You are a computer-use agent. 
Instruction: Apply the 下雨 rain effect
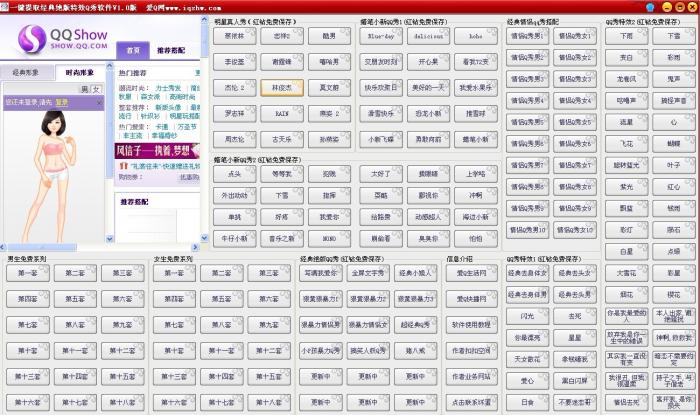click(x=626, y=36)
